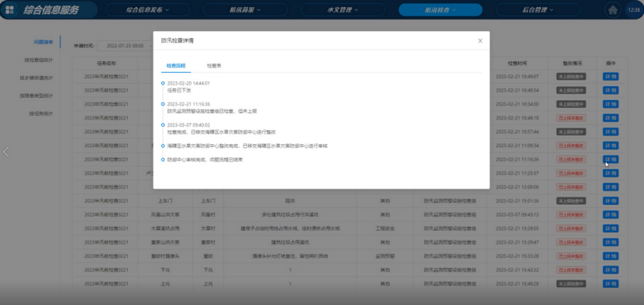Close the 防汛检查详情 dialog with X
This screenshot has width=644, height=305.
[x=480, y=40]
